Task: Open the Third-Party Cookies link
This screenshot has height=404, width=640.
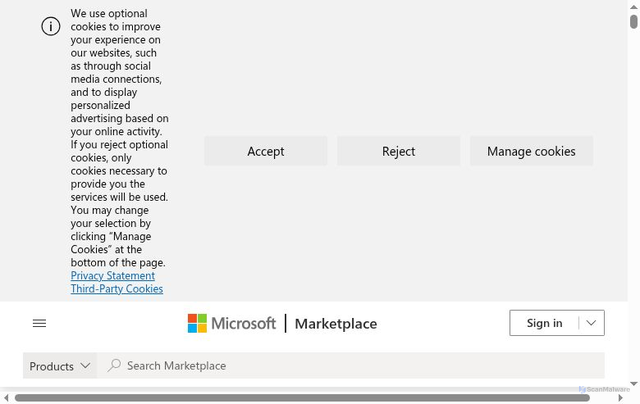Action: point(117,289)
